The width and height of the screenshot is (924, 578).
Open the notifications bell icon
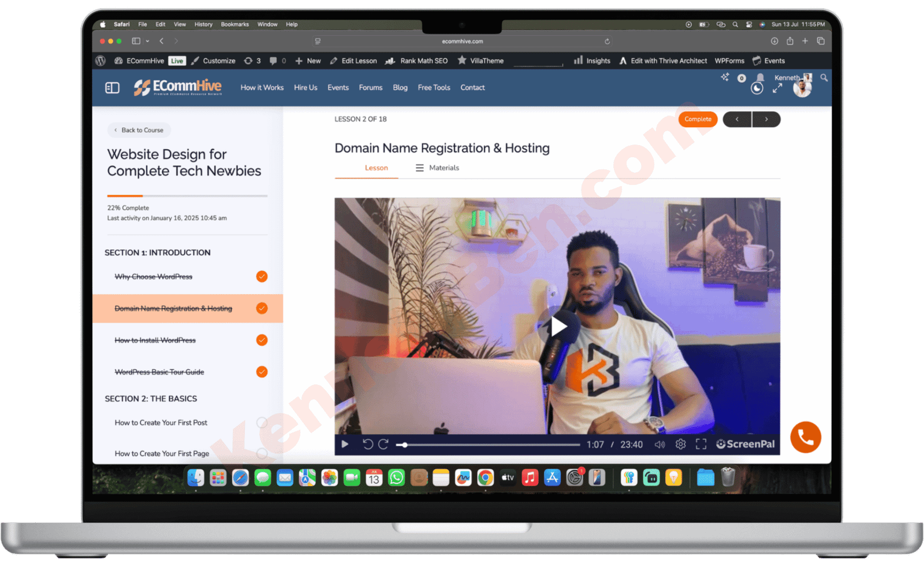760,77
